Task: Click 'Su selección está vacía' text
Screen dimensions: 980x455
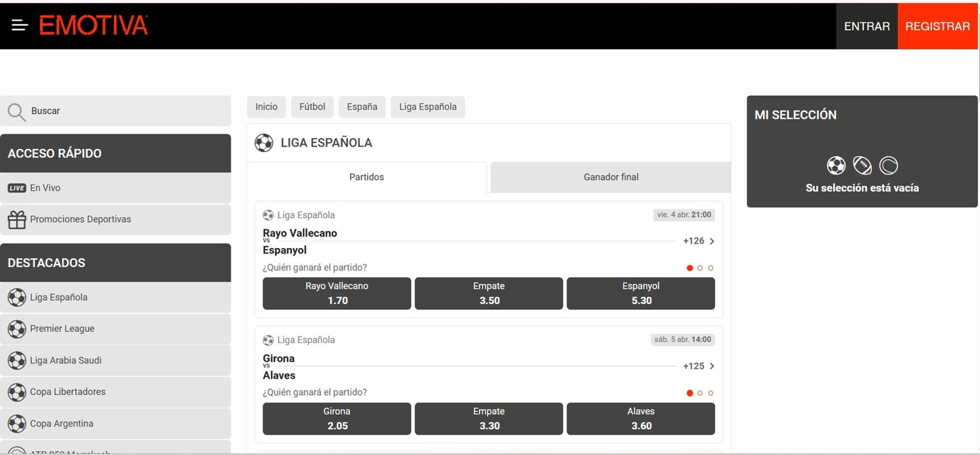Action: pyautogui.click(x=862, y=188)
